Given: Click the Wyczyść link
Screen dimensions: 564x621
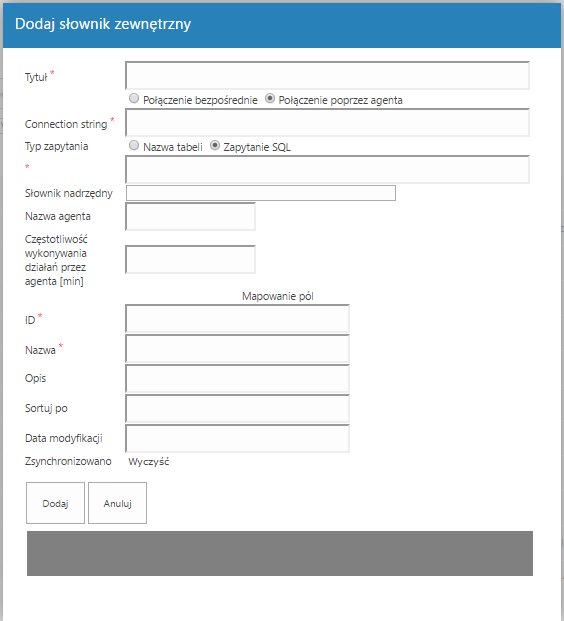Looking at the screenshot, I should click(149, 461).
